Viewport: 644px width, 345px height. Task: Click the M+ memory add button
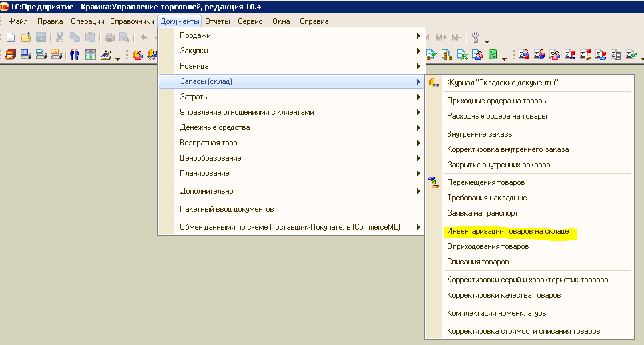point(441,37)
